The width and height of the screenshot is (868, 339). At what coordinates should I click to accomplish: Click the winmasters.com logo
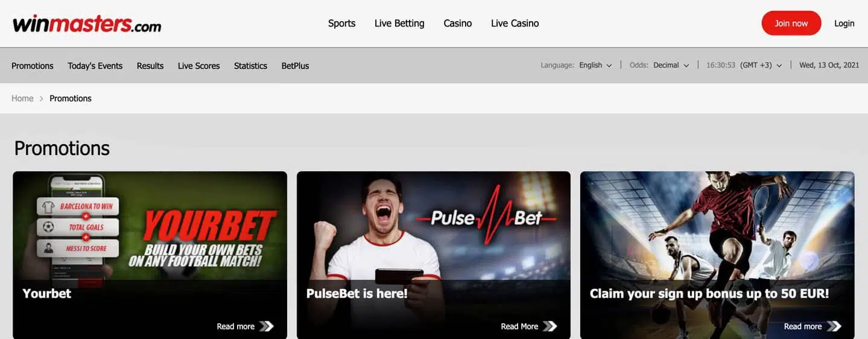pos(87,24)
